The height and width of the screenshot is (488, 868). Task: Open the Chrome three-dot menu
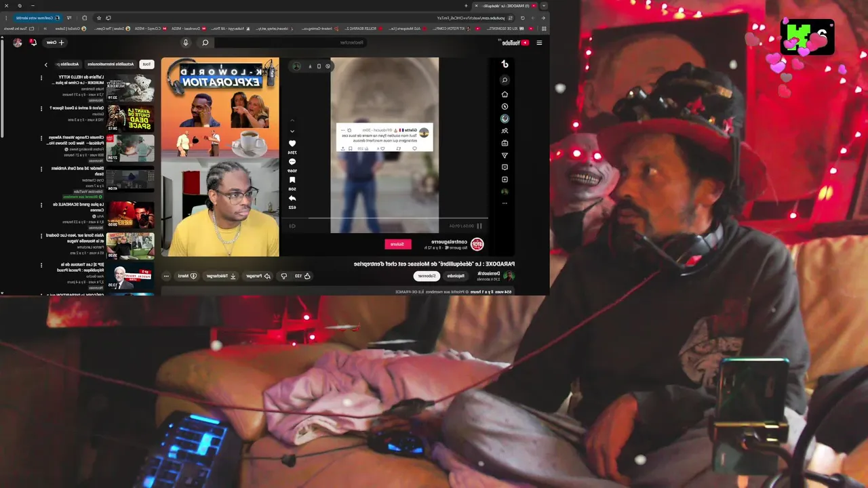point(5,18)
